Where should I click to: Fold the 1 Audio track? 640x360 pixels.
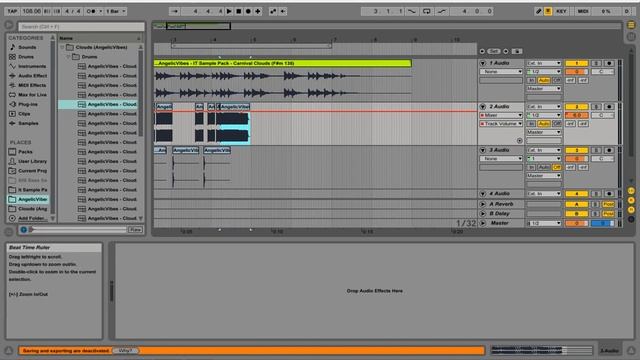(482, 63)
